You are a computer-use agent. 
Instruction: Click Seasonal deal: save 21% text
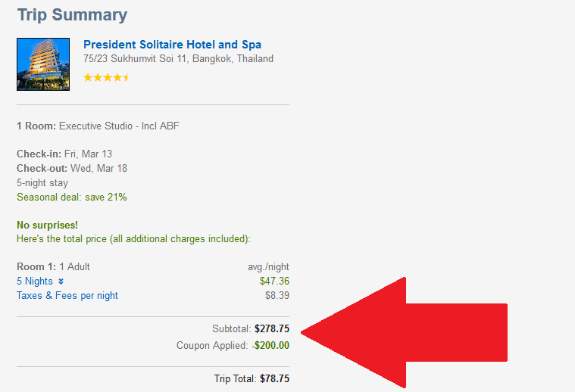[x=72, y=197]
